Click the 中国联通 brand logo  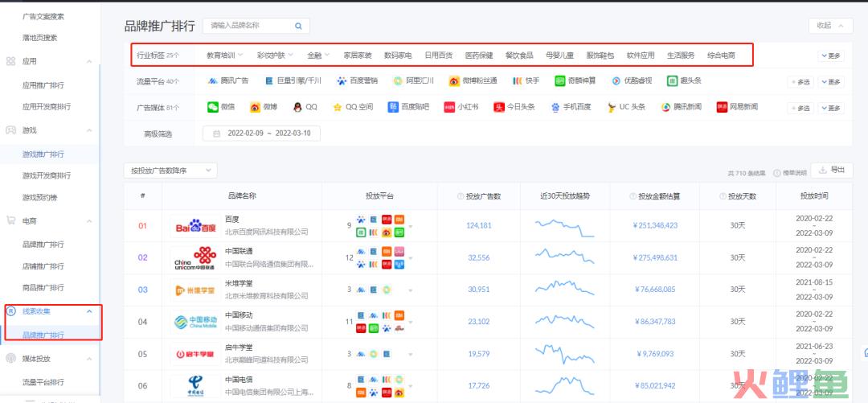[195, 257]
